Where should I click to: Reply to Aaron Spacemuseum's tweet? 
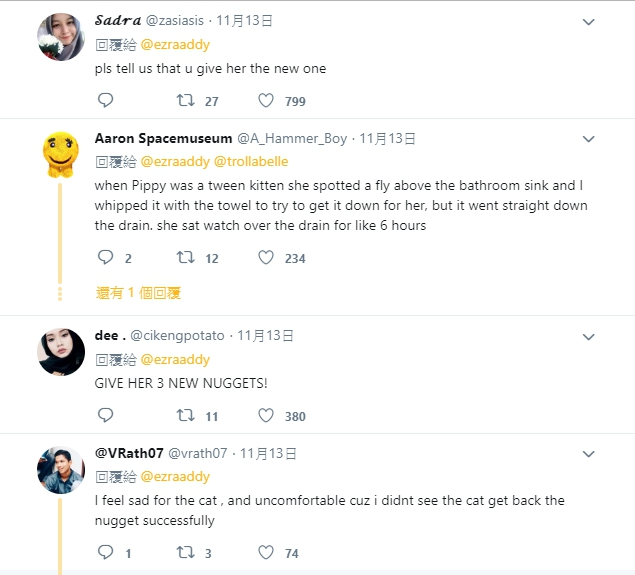coord(106,257)
